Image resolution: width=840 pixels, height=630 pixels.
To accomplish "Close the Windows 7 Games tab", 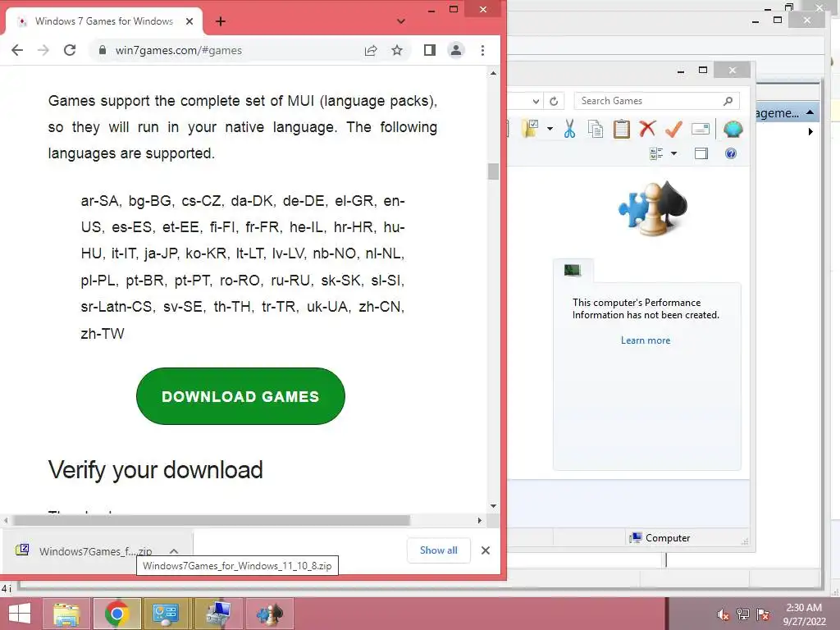I will 189,21.
